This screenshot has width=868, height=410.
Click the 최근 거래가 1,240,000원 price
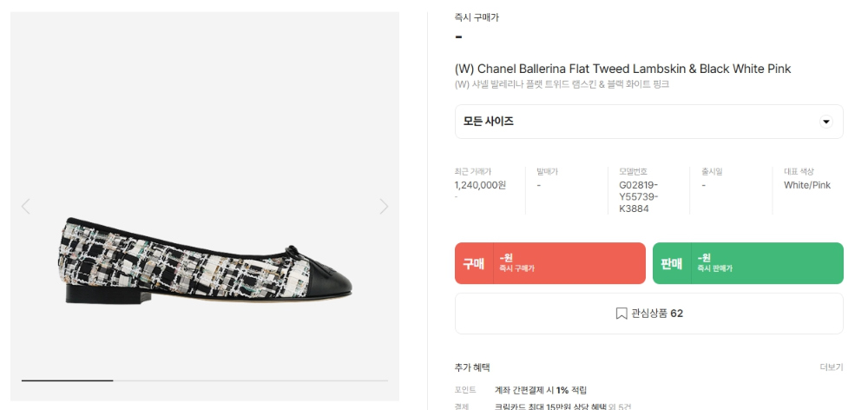pos(480,186)
